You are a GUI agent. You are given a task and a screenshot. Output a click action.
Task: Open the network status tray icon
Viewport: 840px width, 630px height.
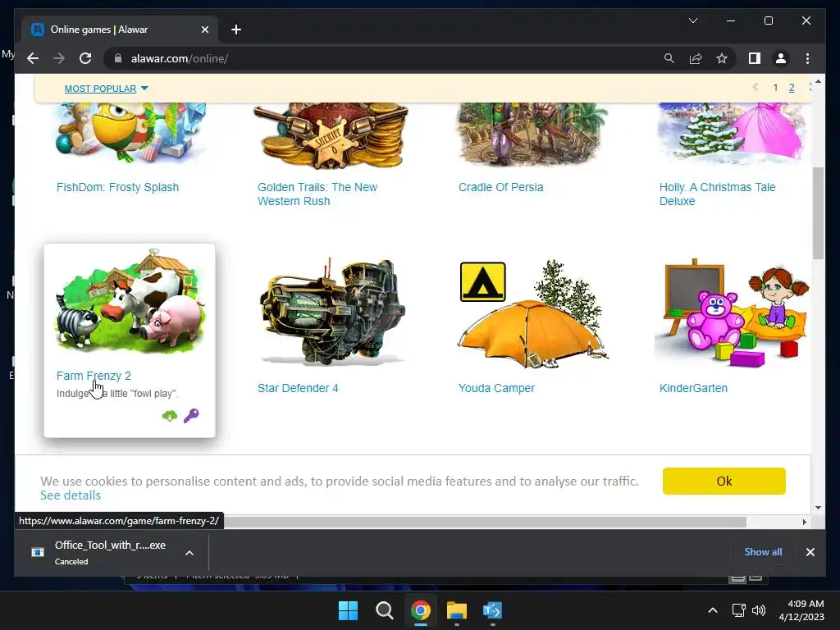(739, 610)
